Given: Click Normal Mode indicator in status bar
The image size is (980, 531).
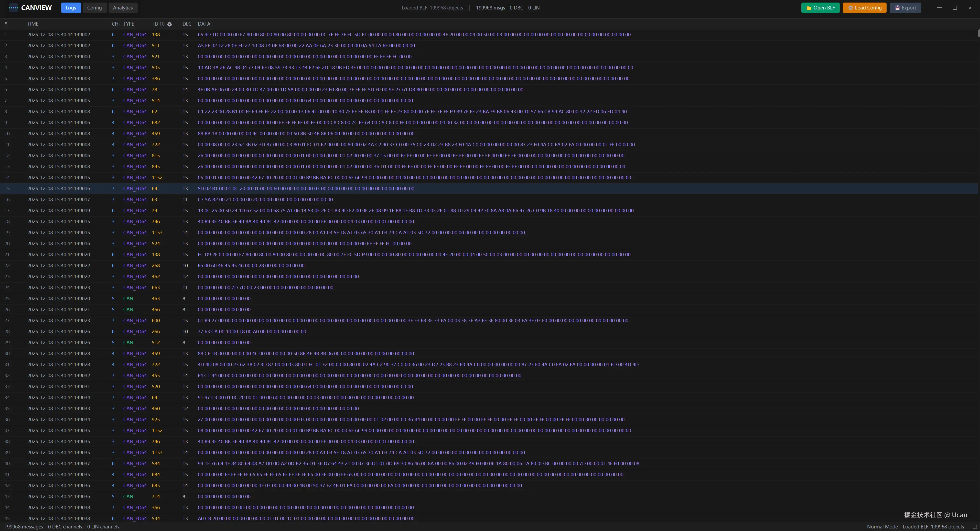Looking at the screenshot, I should click(x=882, y=527).
